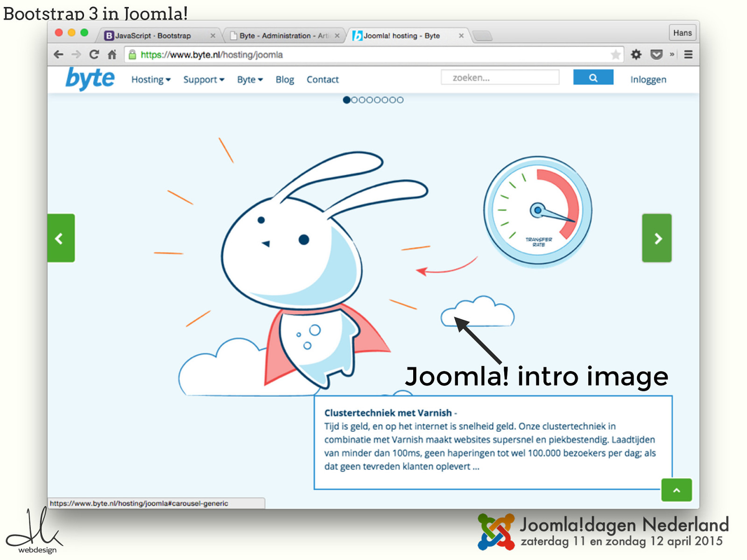
Task: Click the Inloggen link
Action: 648,79
